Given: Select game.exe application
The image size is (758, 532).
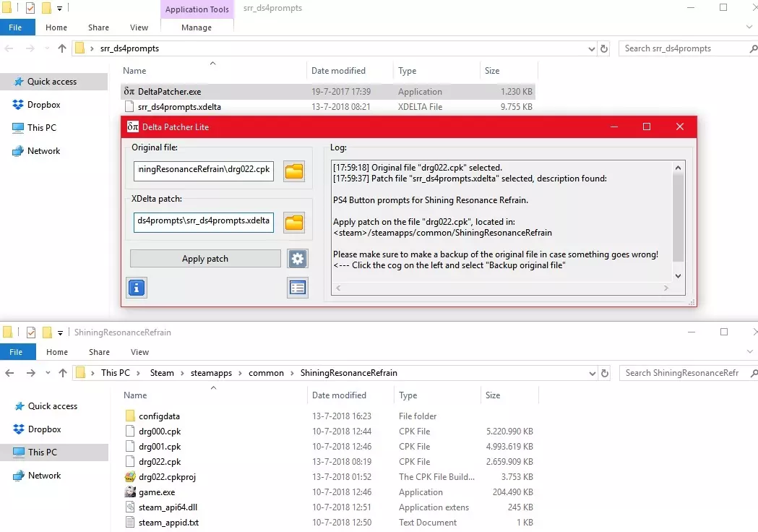Looking at the screenshot, I should pos(329,492).
